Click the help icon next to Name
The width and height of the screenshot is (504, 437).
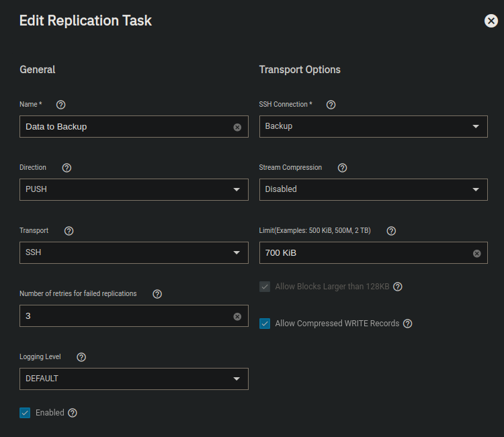pos(60,105)
